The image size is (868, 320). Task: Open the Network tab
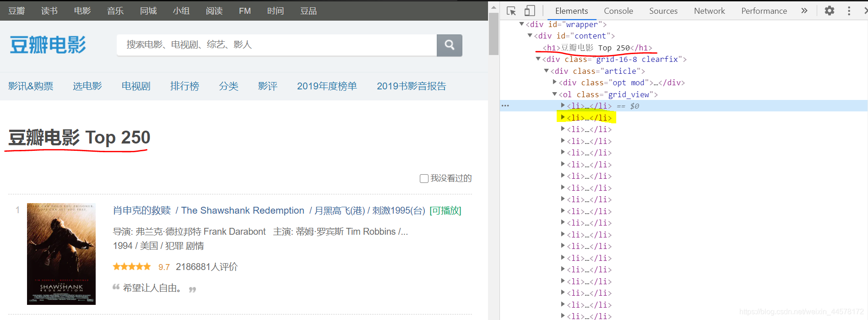709,11
